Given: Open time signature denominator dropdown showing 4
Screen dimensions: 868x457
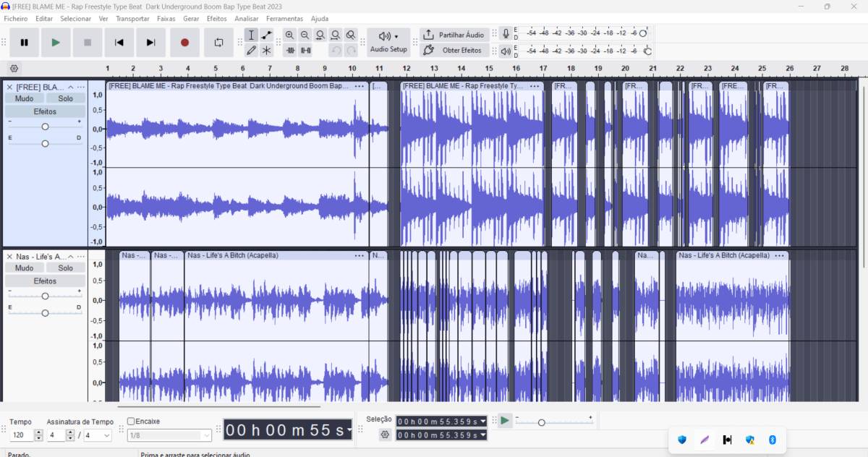Looking at the screenshot, I should click(x=97, y=435).
